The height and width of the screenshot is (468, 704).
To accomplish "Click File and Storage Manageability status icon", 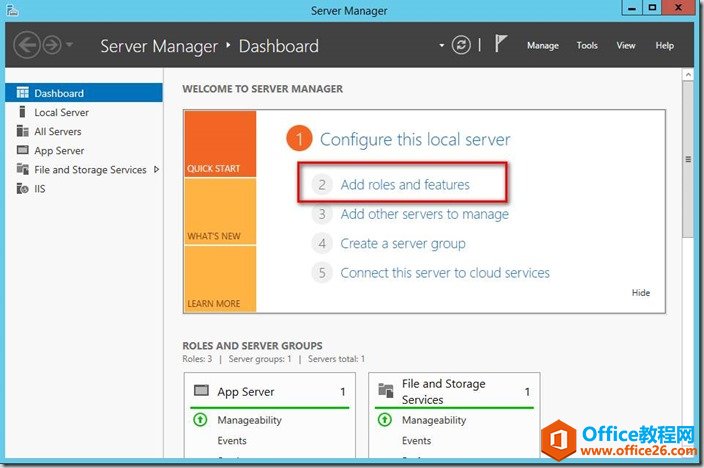I will (385, 419).
